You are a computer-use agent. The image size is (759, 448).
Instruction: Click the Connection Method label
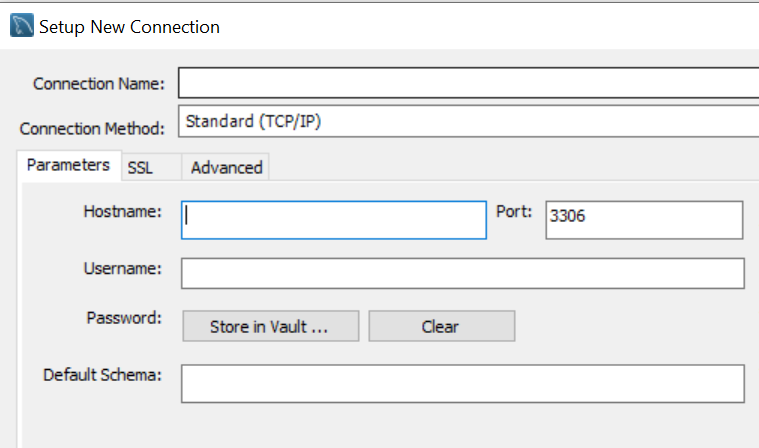pyautogui.click(x=91, y=129)
